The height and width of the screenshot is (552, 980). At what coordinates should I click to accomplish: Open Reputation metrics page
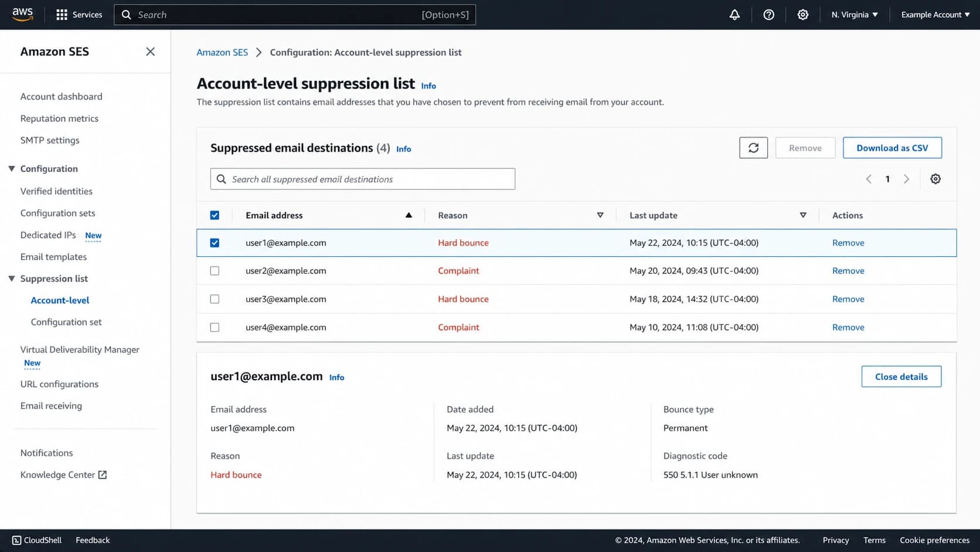coord(59,118)
